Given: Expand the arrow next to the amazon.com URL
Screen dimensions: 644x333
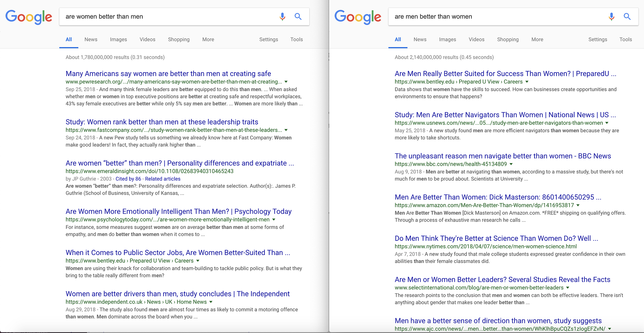Looking at the screenshot, I should (578, 205).
